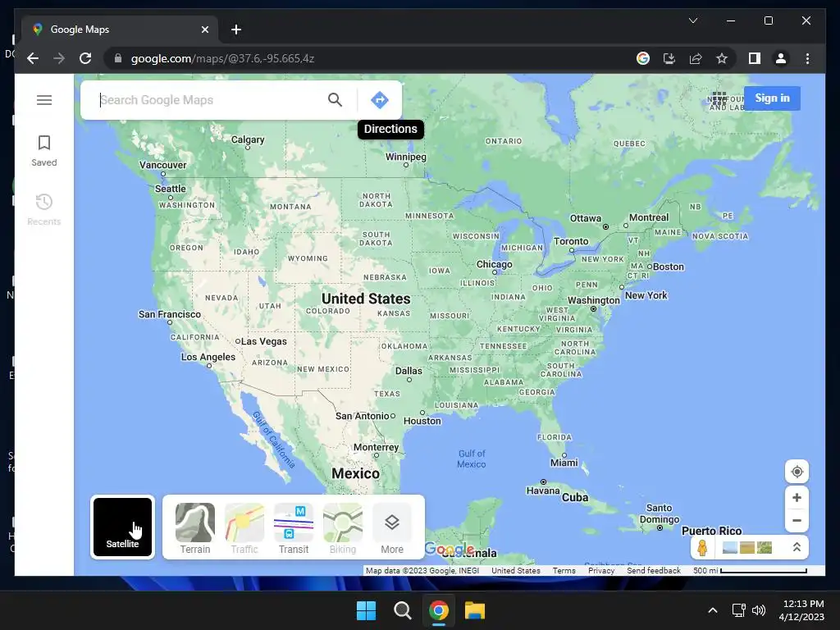
Task: Click the Chrome icon in the taskbar
Action: click(x=438, y=610)
